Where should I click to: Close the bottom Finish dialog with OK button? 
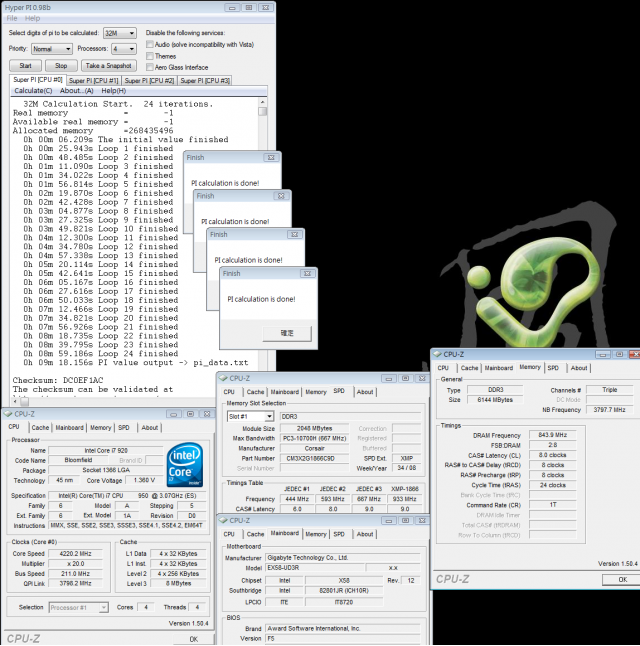pyautogui.click(x=307, y=273)
